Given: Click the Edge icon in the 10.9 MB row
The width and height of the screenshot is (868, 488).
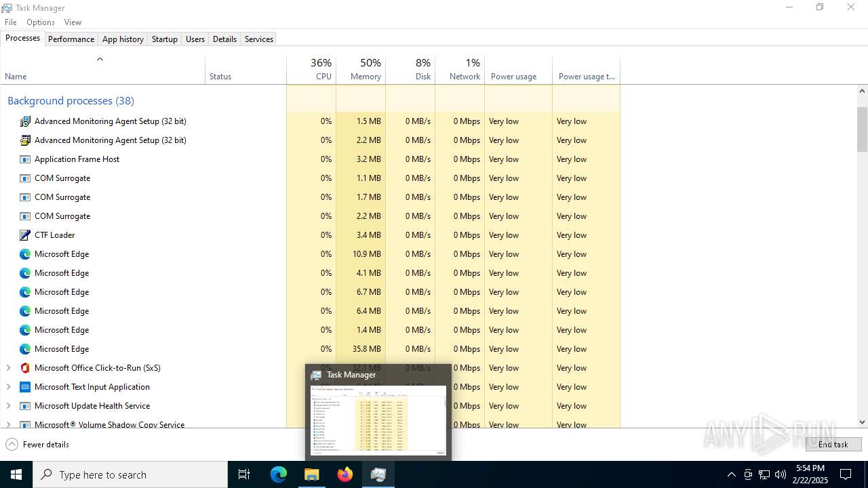Looking at the screenshot, I should pyautogui.click(x=25, y=254).
